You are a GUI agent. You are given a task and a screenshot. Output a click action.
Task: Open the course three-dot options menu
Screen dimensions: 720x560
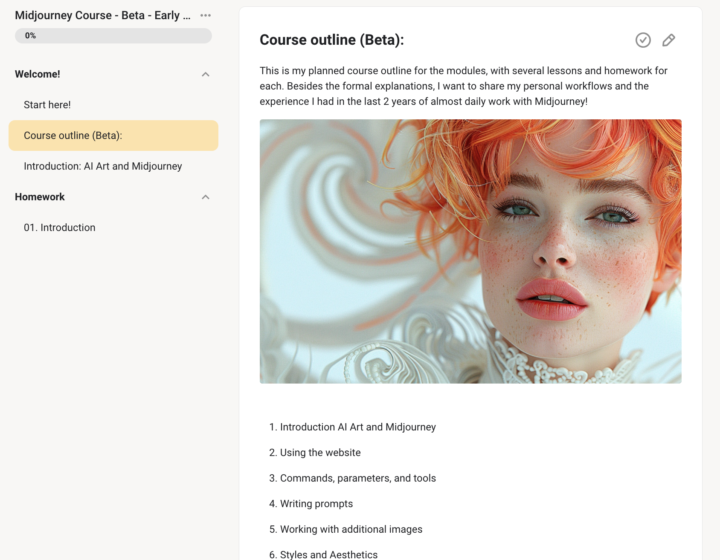205,15
